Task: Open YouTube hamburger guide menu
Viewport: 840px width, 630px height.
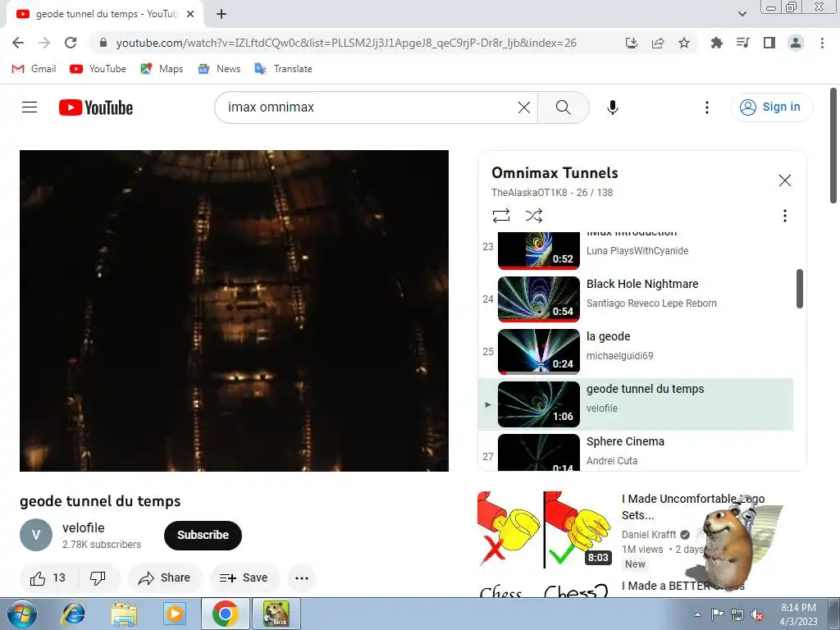Action: (x=30, y=107)
